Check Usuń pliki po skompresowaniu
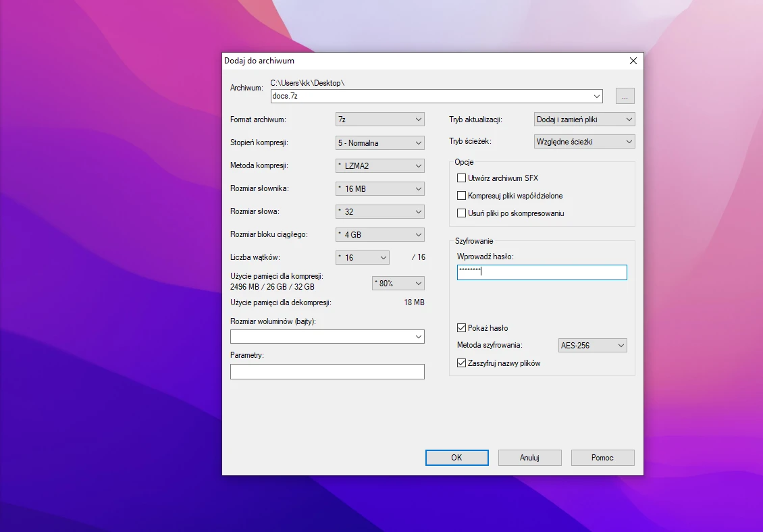Image resolution: width=763 pixels, height=532 pixels. pos(462,213)
